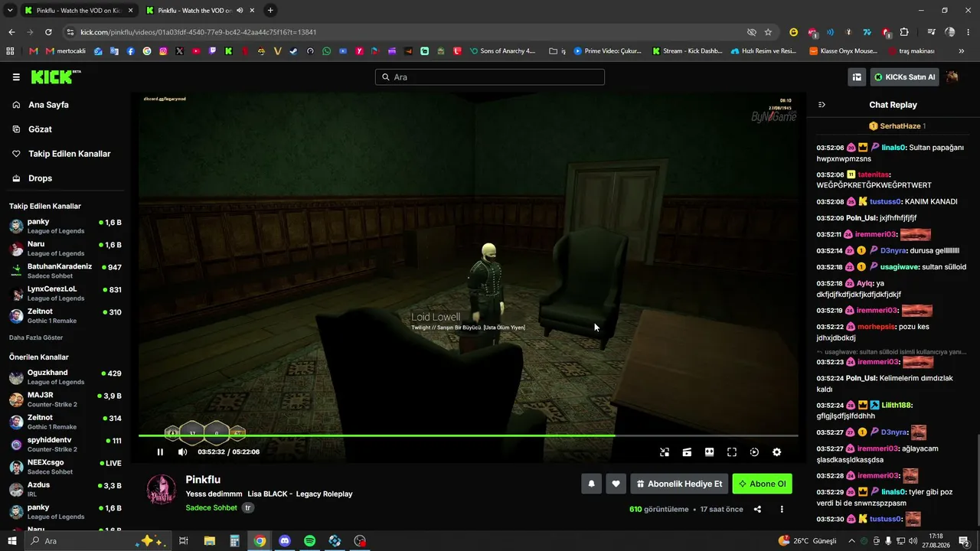This screenshot has width=980, height=551.
Task: Open Discord from the taskbar
Action: point(285,541)
